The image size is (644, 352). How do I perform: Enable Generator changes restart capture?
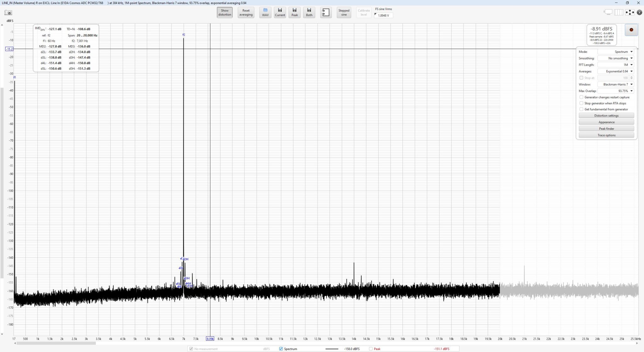pos(581,97)
